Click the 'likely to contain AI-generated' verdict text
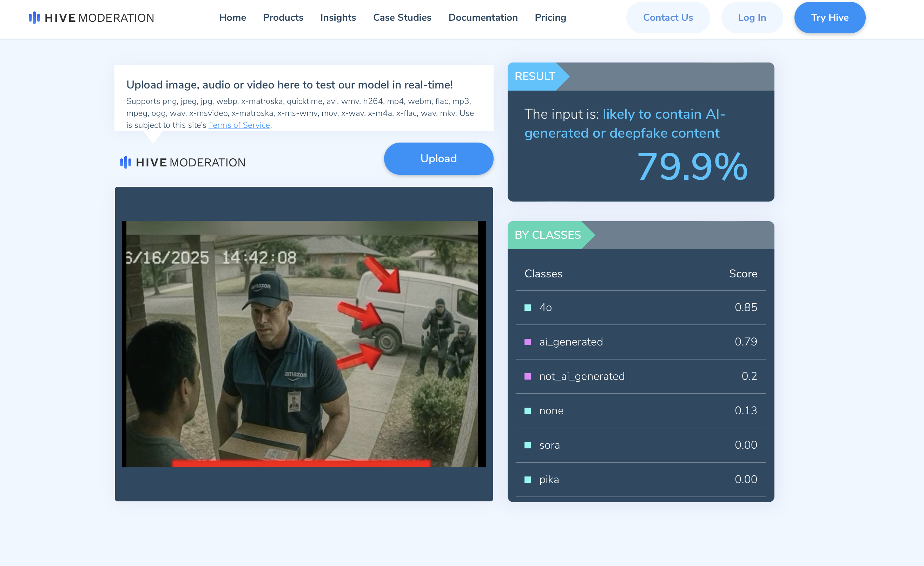 [x=625, y=123]
